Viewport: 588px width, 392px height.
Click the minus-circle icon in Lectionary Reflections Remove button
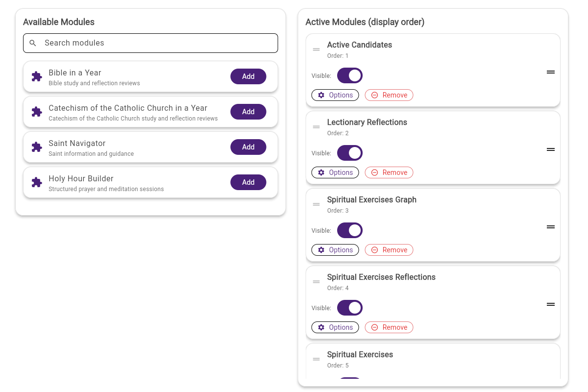click(x=375, y=172)
